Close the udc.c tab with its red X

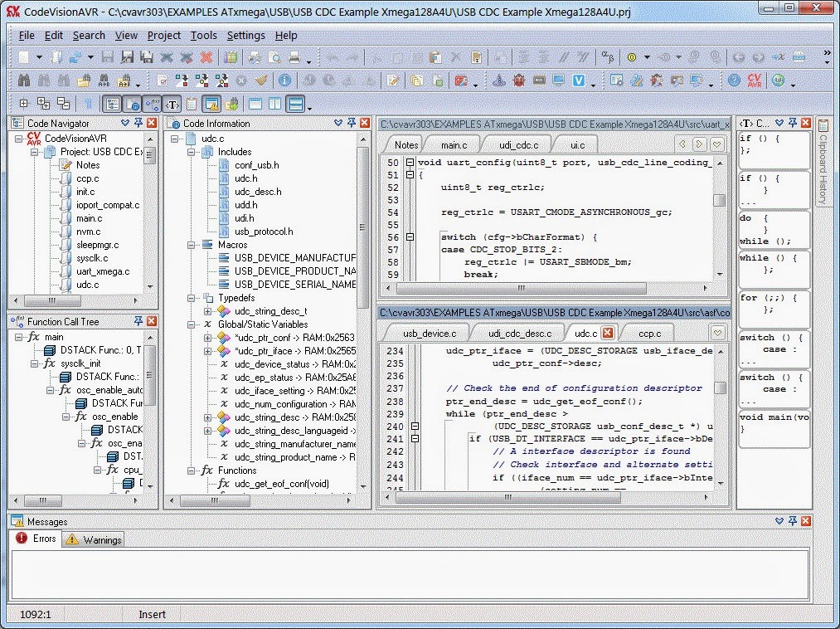click(608, 333)
